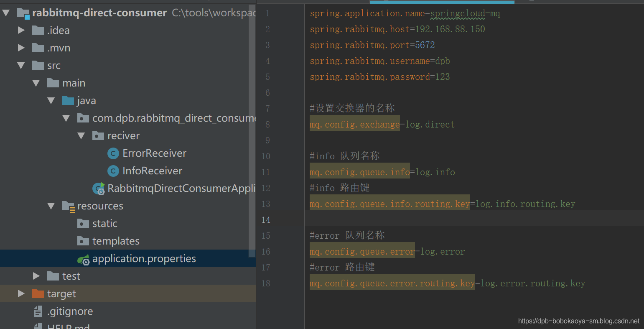Expand the .mvn folder
The height and width of the screenshot is (329, 644).
[x=21, y=48]
